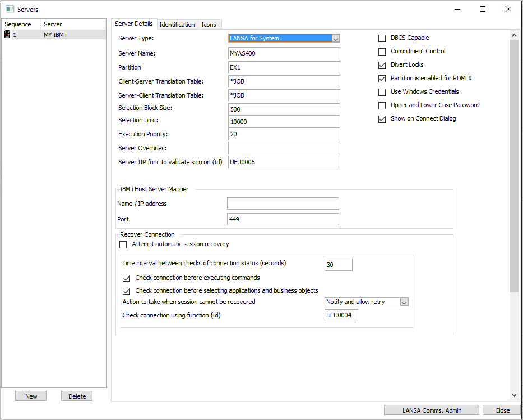Toggle Attempt automatic session recovery
523x420 pixels.
123,244
